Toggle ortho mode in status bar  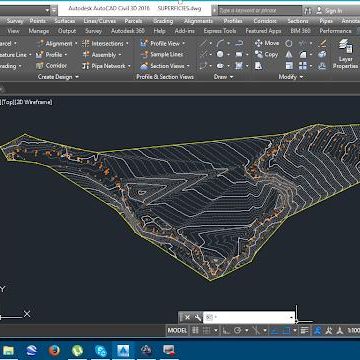point(226,330)
